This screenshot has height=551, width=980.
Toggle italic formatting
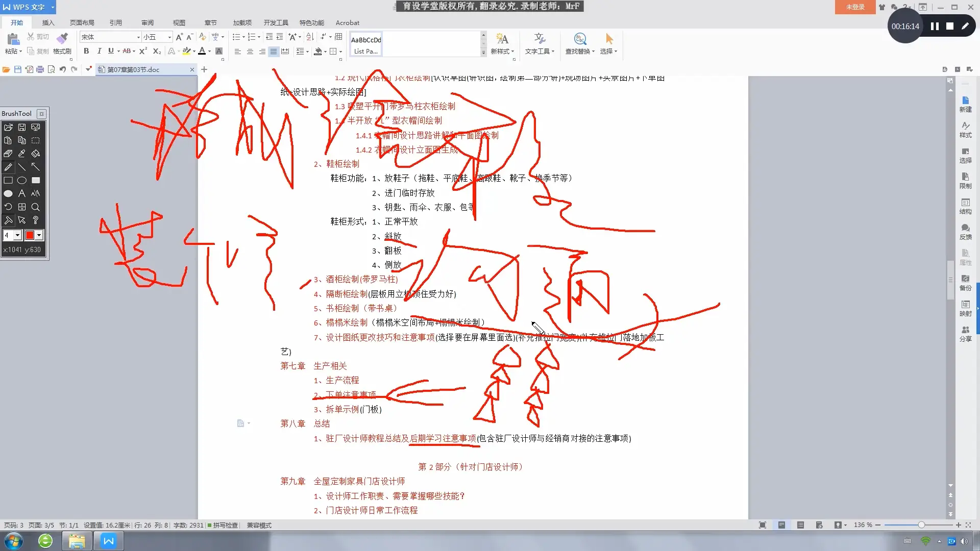99,51
